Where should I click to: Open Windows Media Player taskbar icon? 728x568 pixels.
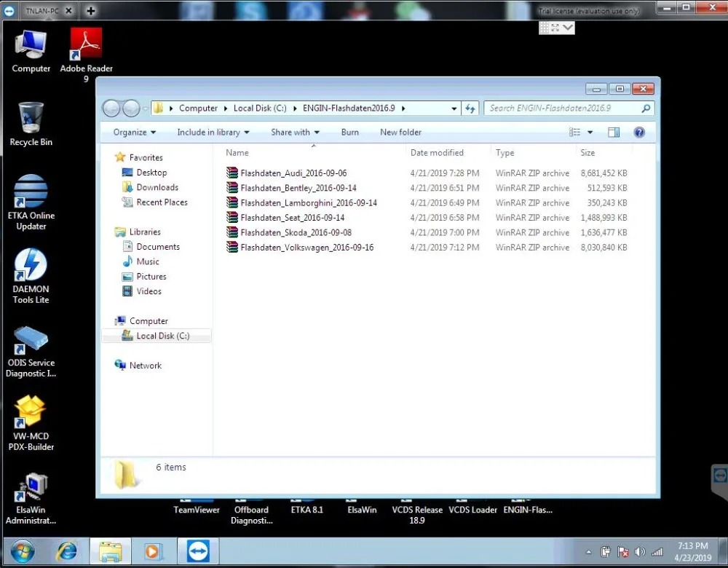coord(152,552)
